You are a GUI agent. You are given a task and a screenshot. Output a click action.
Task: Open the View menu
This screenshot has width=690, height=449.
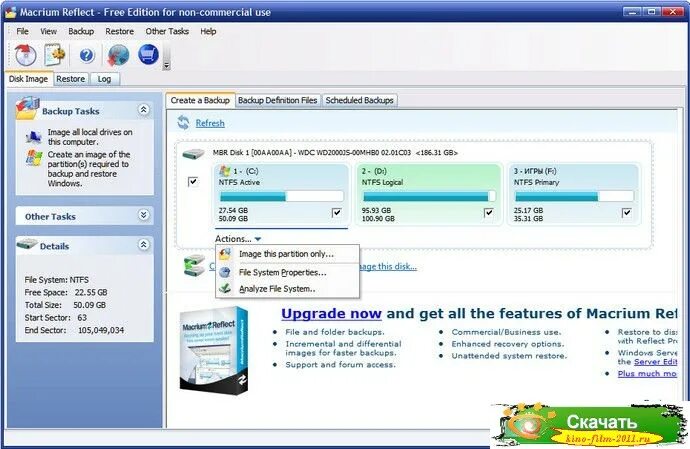point(48,31)
